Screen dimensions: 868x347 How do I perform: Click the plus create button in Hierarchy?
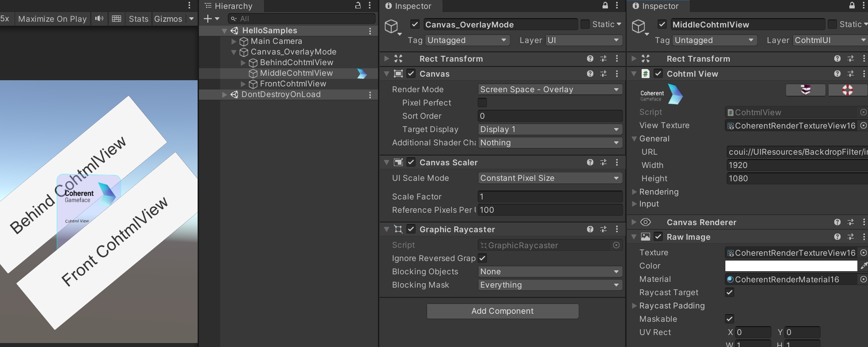pyautogui.click(x=208, y=19)
